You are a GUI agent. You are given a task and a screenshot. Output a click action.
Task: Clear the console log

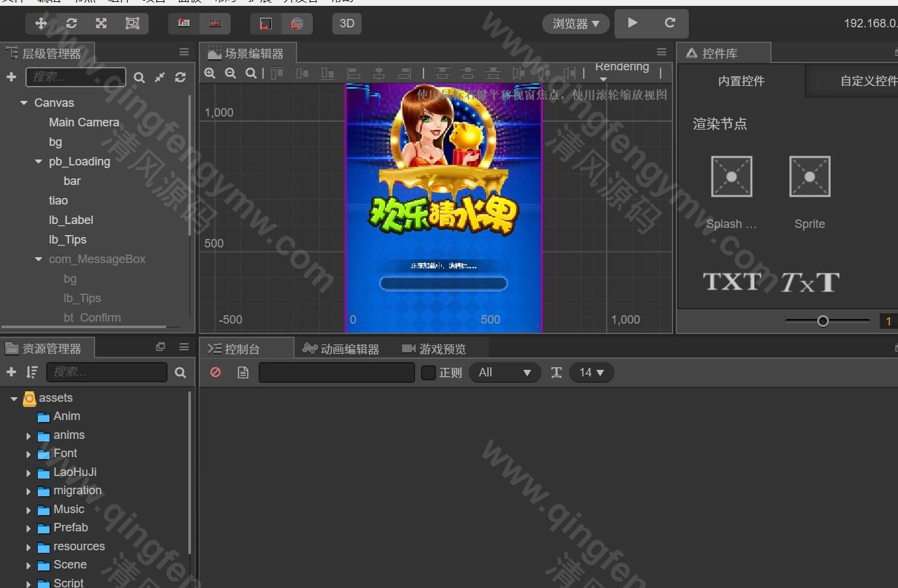216,372
